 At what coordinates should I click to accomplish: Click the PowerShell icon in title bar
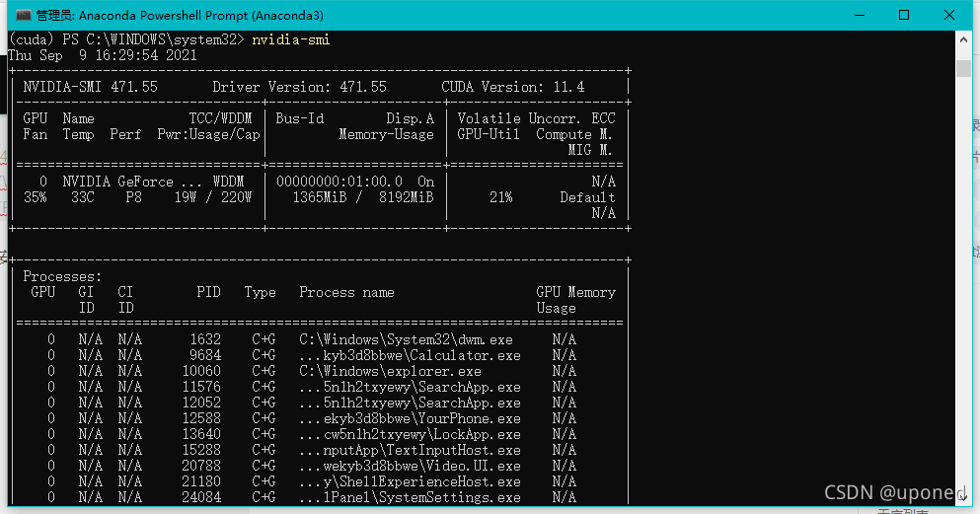pos(23,15)
